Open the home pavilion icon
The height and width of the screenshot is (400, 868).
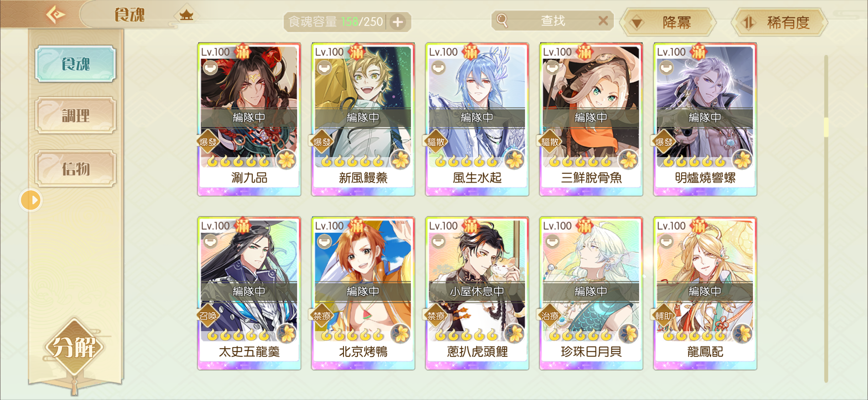[186, 15]
